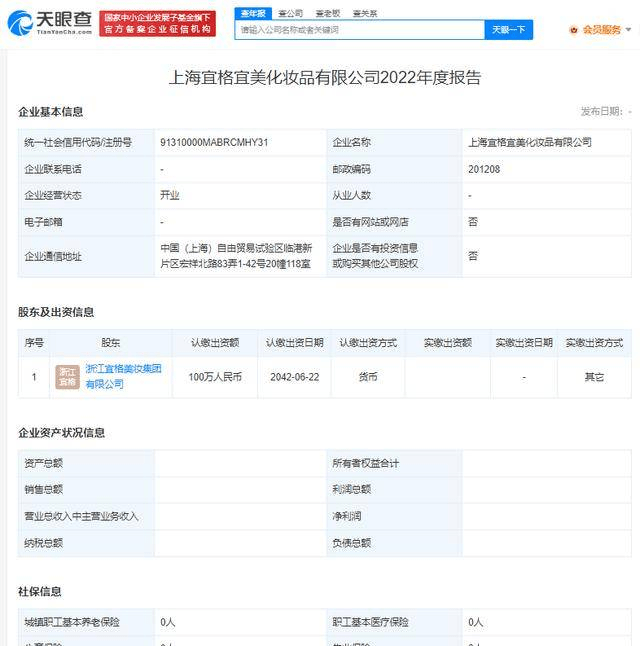Click the highlighted first search tab
This screenshot has width=640, height=646.
[x=253, y=13]
